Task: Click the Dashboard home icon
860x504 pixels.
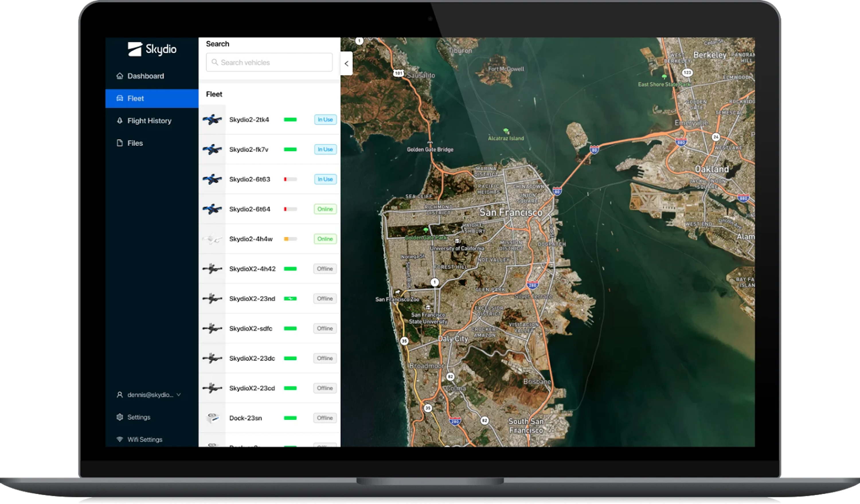Action: point(120,76)
